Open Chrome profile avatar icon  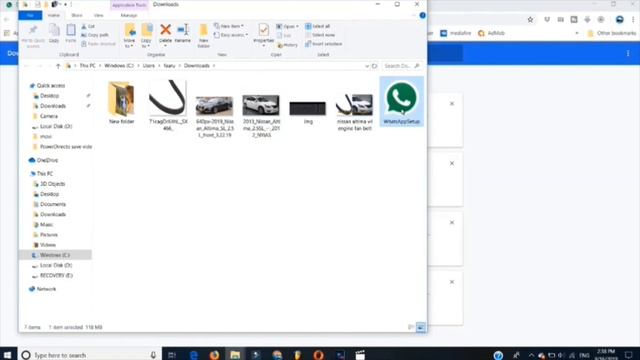620,20
